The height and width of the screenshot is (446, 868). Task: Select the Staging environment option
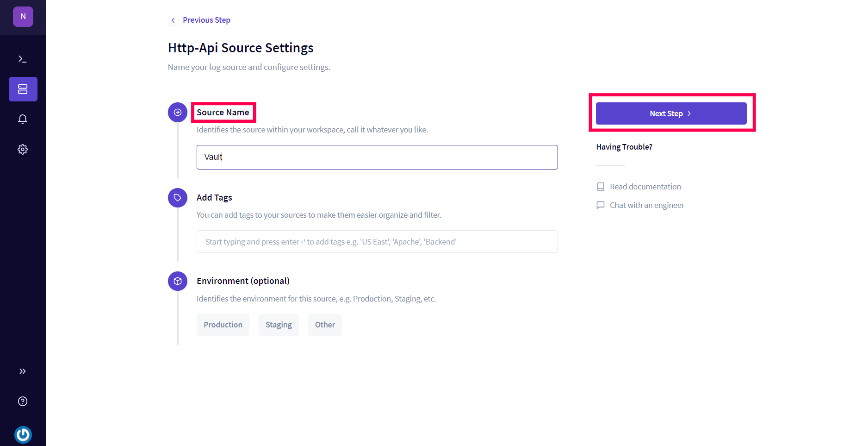[x=279, y=325]
